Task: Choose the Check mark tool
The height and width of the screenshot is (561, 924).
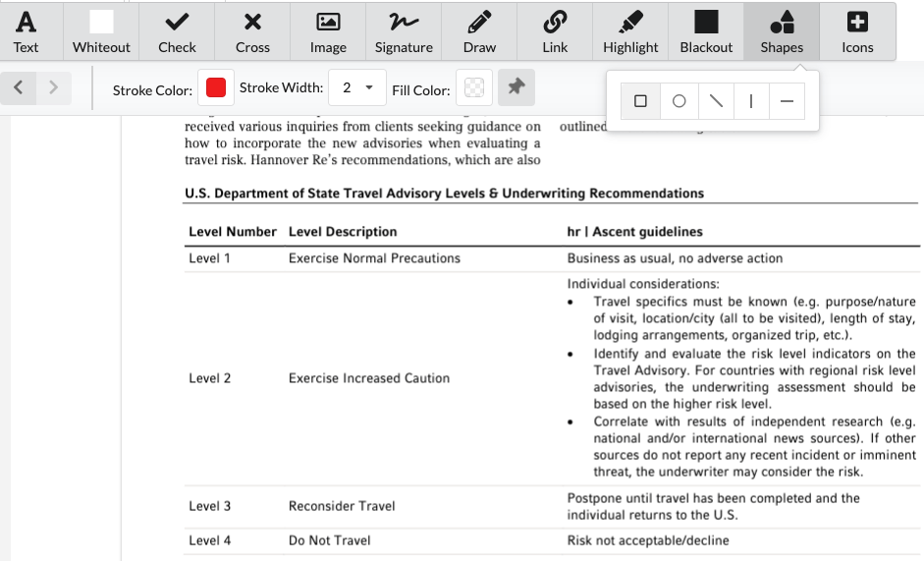Action: pyautogui.click(x=177, y=31)
